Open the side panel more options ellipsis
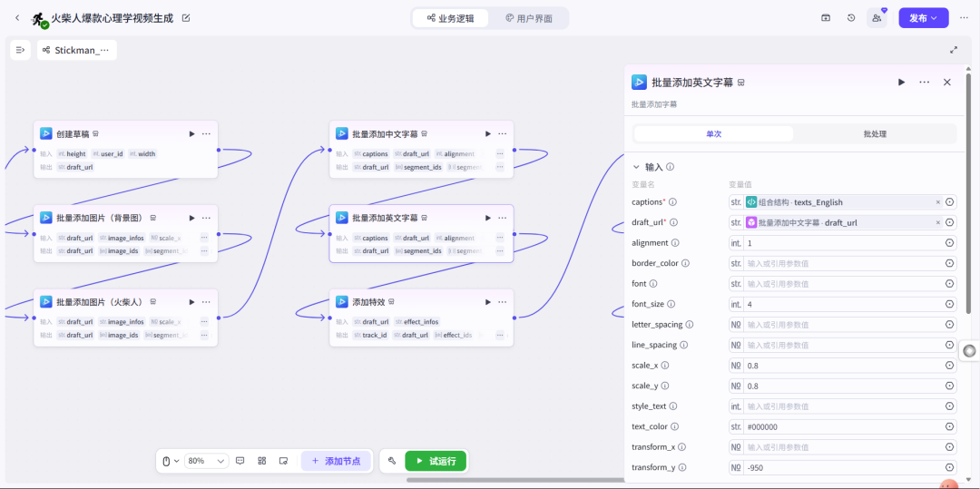This screenshot has width=980, height=489. [925, 82]
